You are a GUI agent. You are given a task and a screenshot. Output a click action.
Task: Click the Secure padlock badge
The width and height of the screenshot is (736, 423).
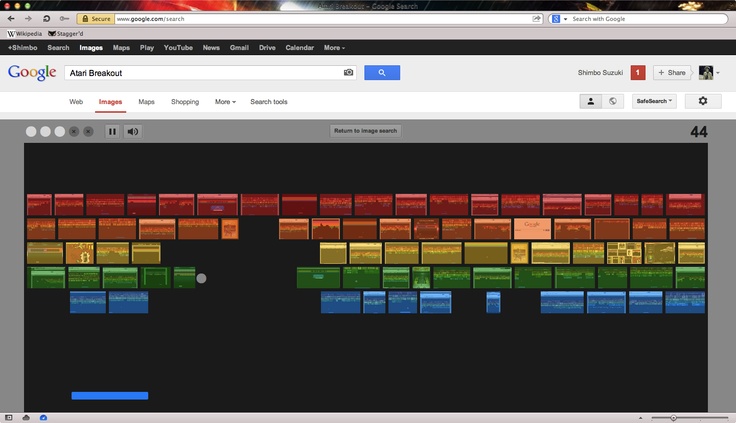coord(96,19)
